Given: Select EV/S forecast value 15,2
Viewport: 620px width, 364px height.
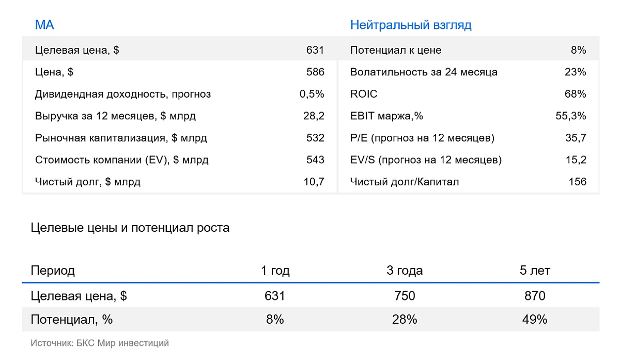Looking at the screenshot, I should pyautogui.click(x=576, y=160).
